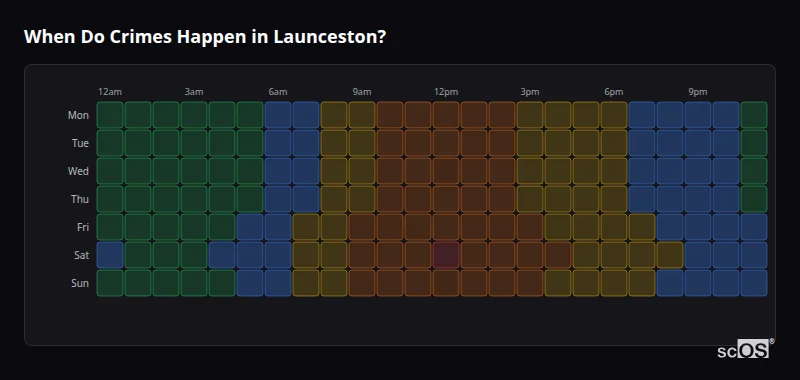Click the "9am" column header

coord(362,92)
